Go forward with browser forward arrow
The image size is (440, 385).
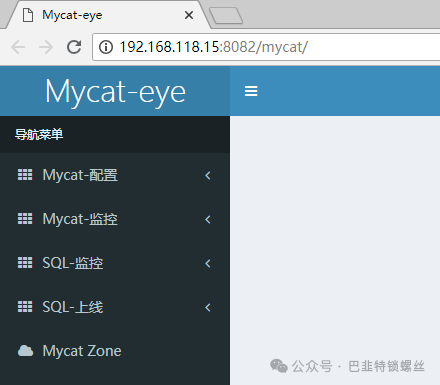click(46, 47)
